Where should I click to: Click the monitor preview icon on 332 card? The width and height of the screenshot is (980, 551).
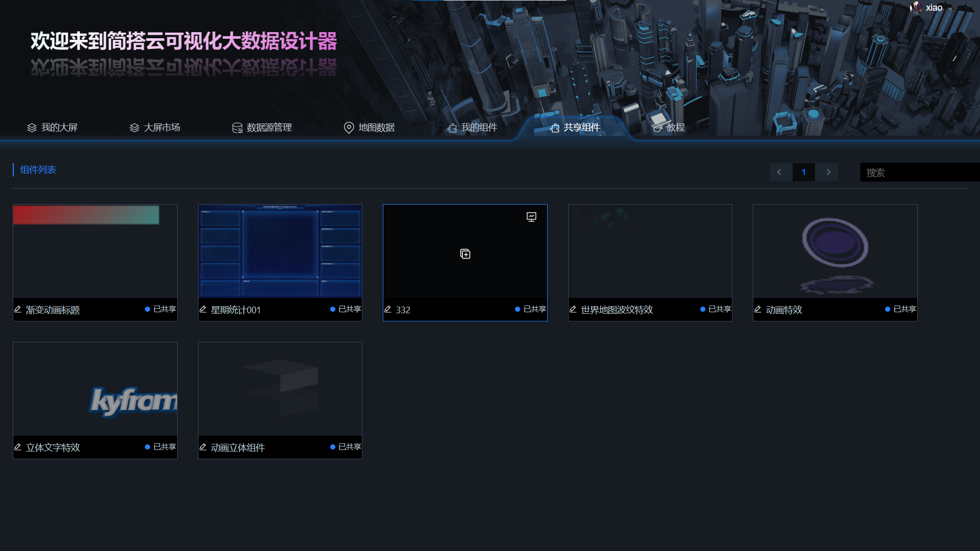(531, 217)
